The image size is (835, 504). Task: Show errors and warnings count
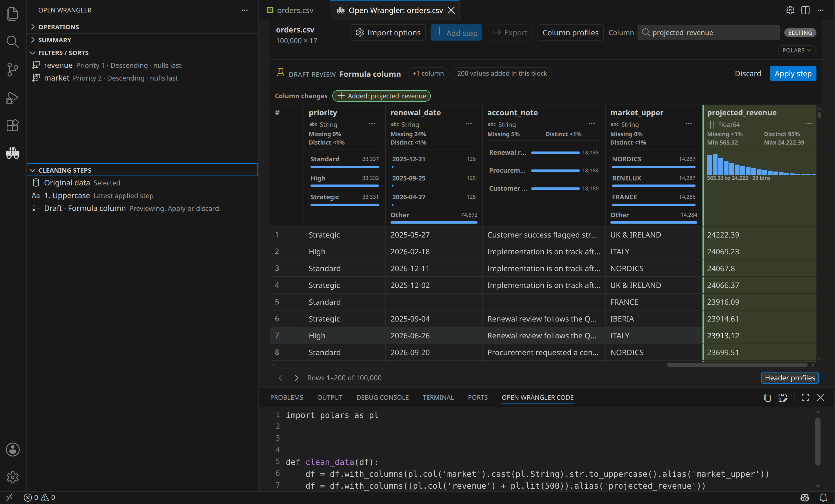(x=39, y=497)
